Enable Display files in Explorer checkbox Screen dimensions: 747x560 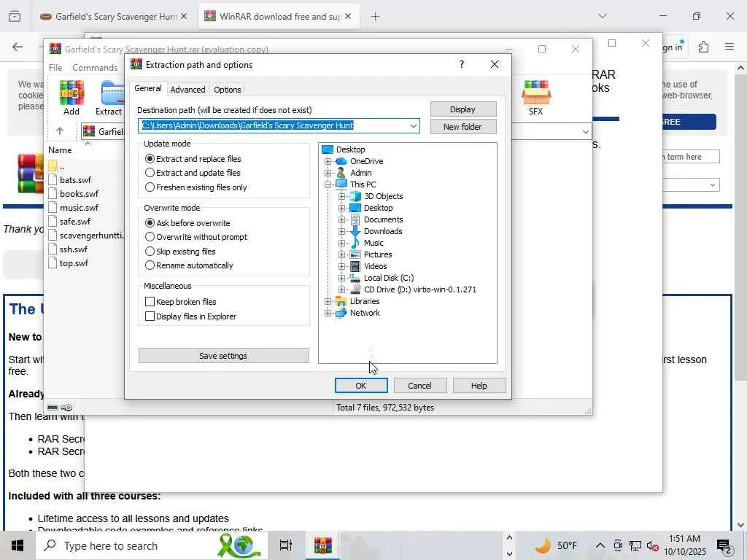(150, 316)
